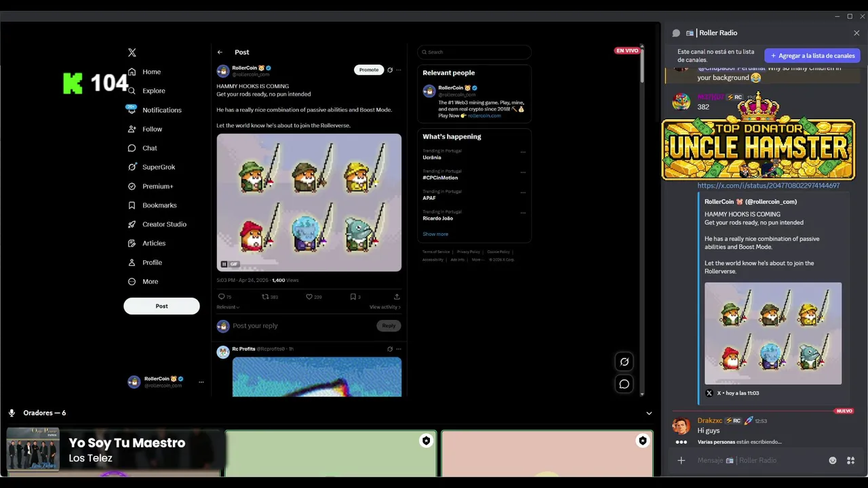Open the X logo home icon

[132, 52]
